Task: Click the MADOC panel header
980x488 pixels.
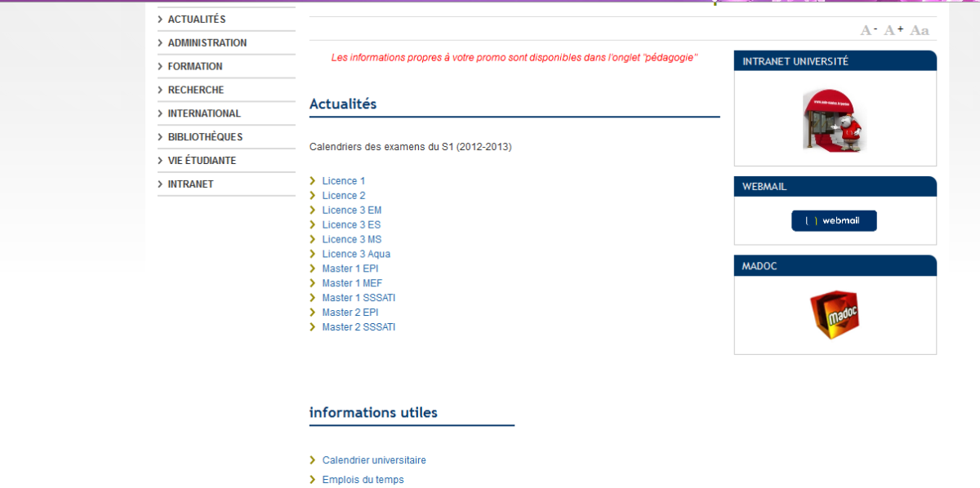Action: (x=835, y=266)
